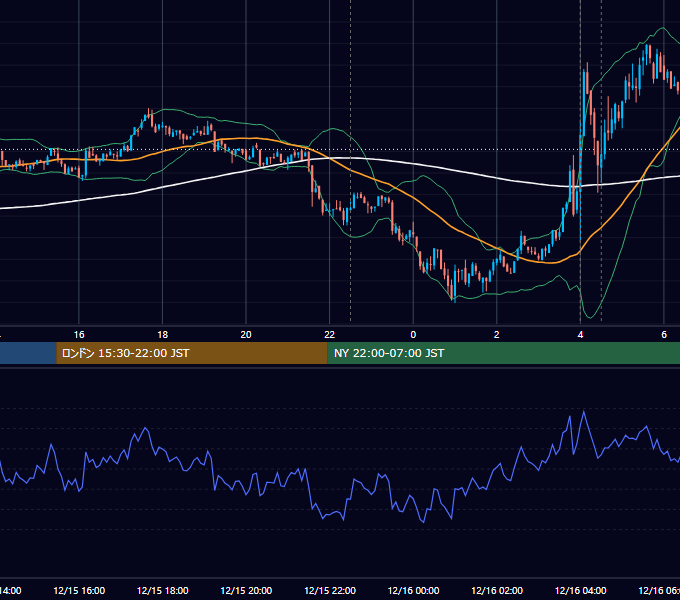The height and width of the screenshot is (600, 680).
Task: Click the 6 hour label on the axis
Action: point(664,335)
